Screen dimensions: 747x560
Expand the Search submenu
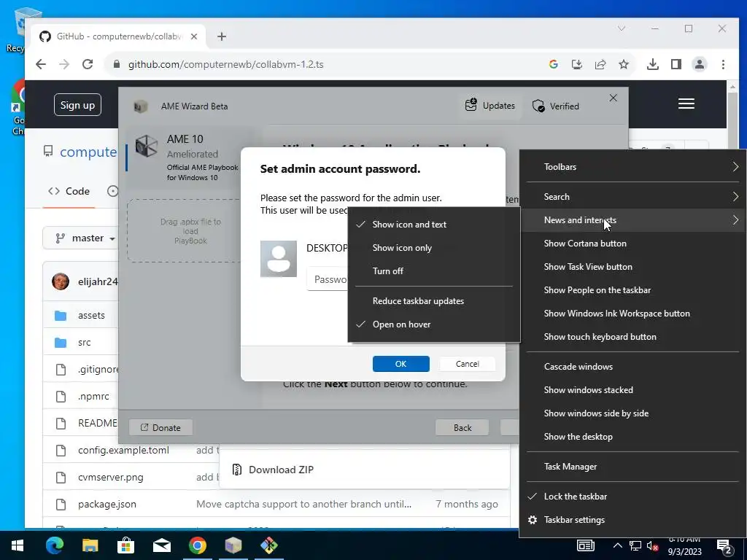(x=632, y=197)
